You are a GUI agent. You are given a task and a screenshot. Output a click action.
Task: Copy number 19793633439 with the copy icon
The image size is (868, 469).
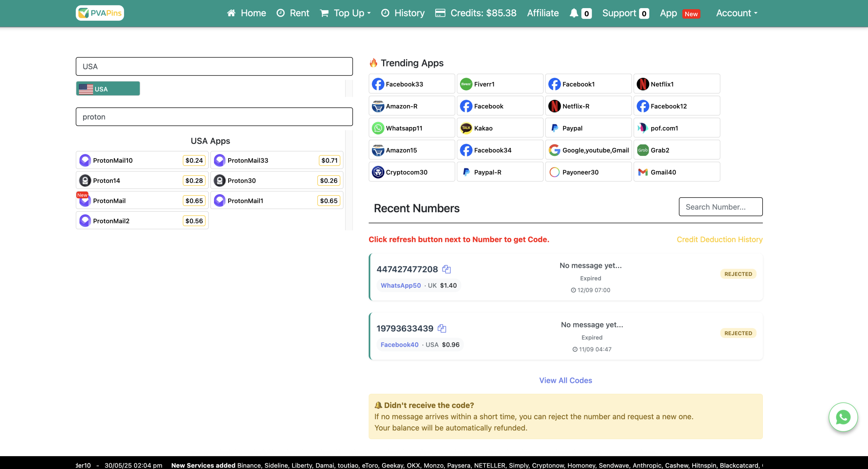tap(442, 328)
